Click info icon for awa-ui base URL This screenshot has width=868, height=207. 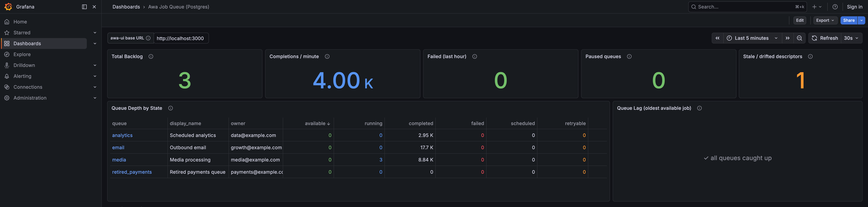[148, 38]
